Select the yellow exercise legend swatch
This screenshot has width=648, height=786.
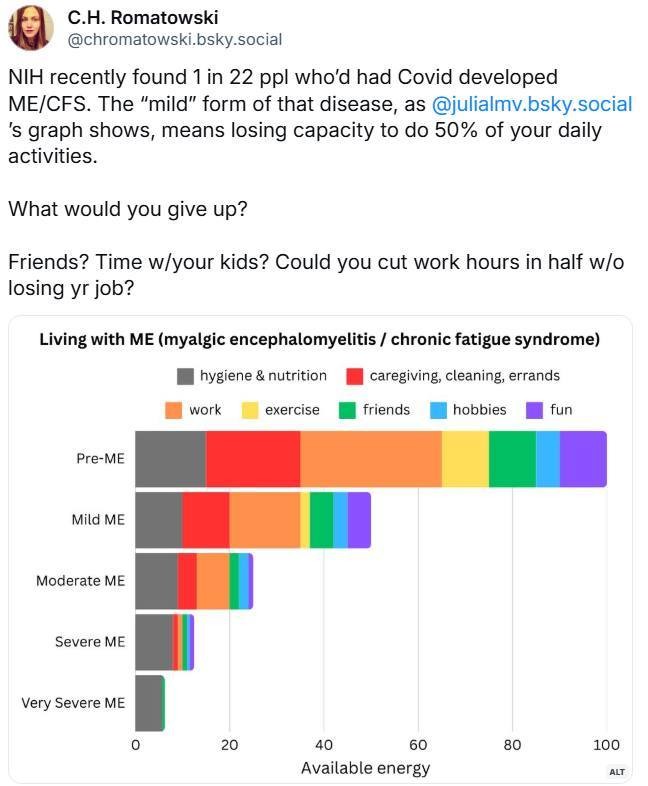[x=250, y=410]
